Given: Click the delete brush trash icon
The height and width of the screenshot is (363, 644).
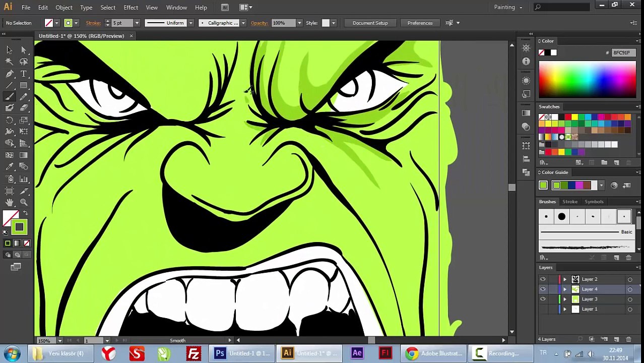Looking at the screenshot, I should pyautogui.click(x=628, y=258).
